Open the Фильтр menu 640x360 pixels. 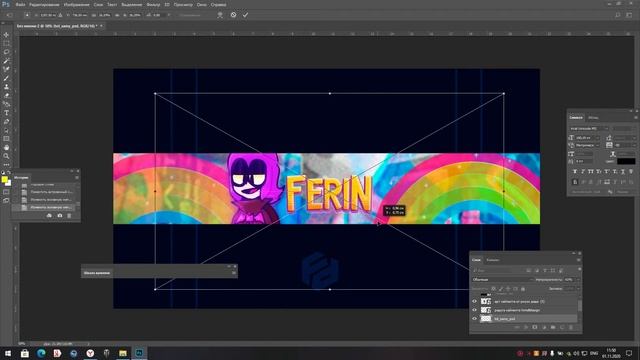[153, 4]
